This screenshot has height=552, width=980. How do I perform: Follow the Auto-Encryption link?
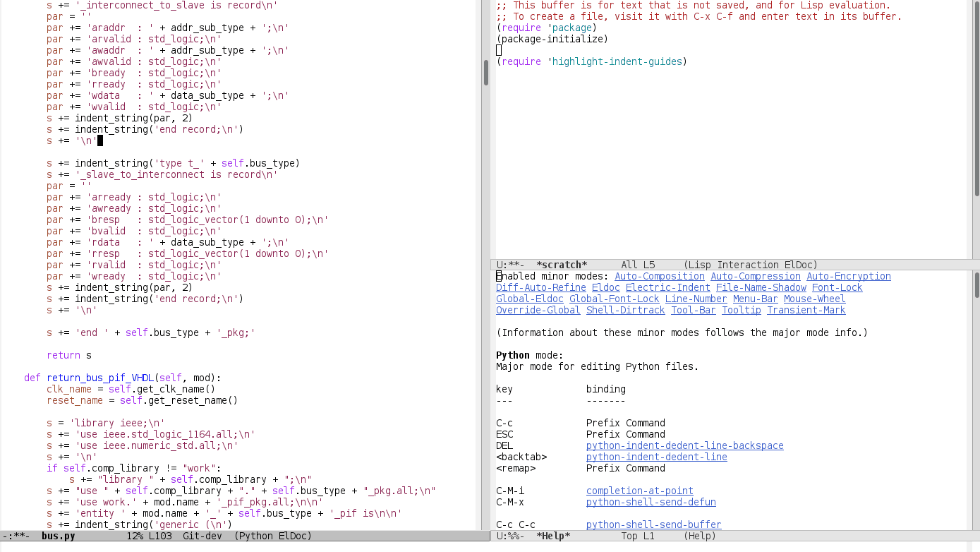[x=849, y=276]
